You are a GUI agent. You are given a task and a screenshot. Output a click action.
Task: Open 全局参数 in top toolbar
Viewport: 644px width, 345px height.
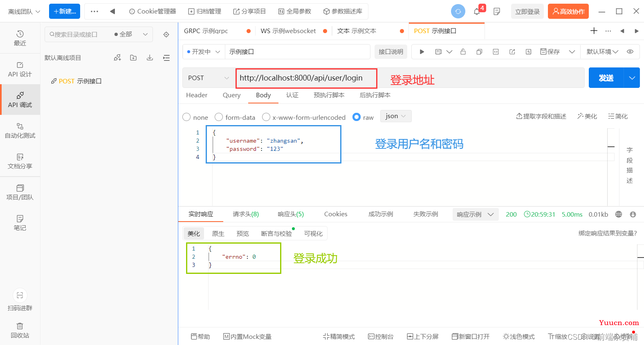click(295, 11)
